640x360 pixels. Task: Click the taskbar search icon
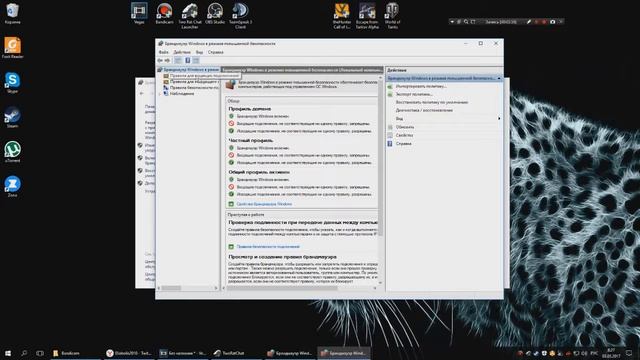pyautogui.click(x=24, y=353)
